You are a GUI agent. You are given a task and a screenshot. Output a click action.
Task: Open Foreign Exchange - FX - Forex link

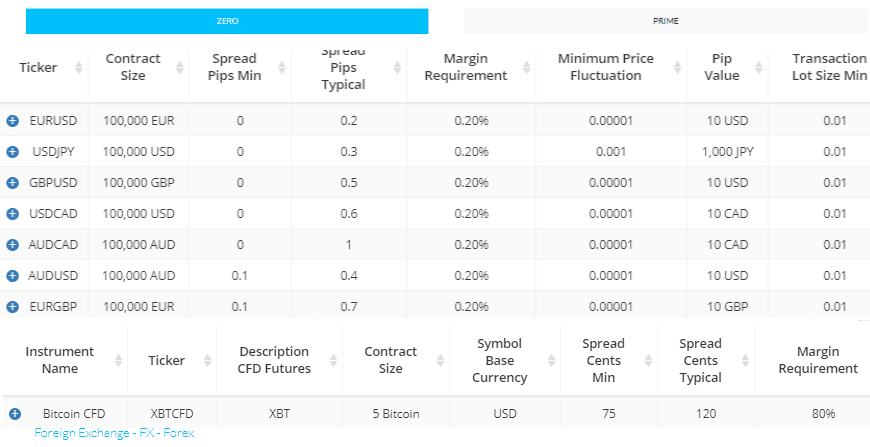(x=114, y=433)
